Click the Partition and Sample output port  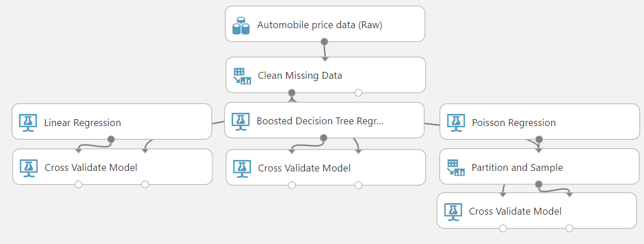point(539,185)
